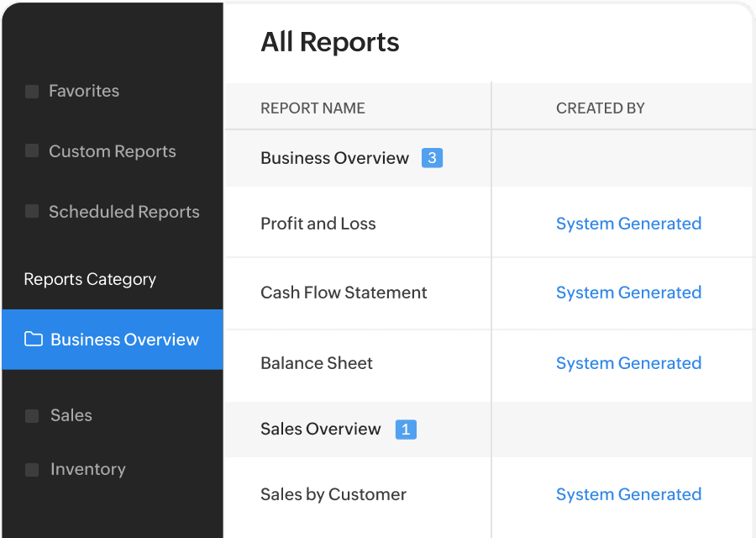This screenshot has width=756, height=538.
Task: Select the Inventory report category
Action: (88, 469)
